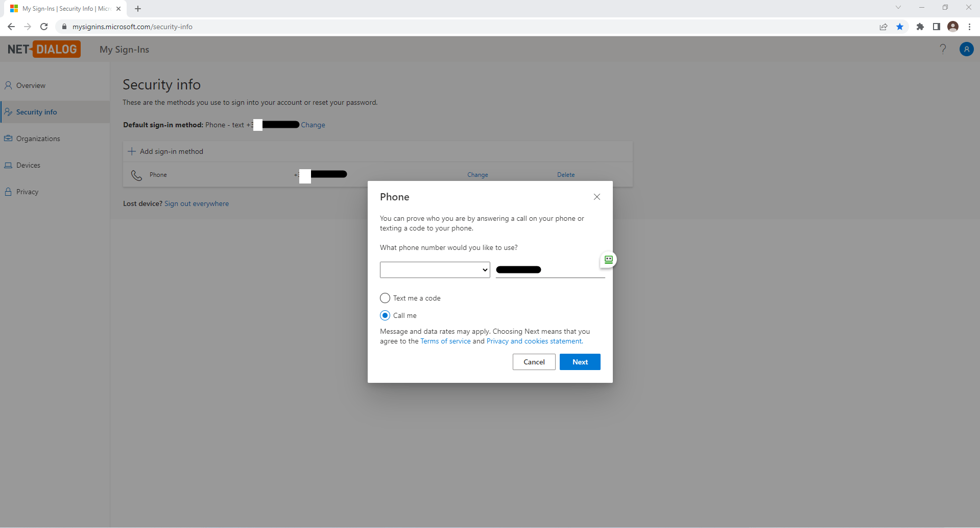Open the extensions puzzle icon
The width and height of the screenshot is (980, 528).
click(920, 27)
